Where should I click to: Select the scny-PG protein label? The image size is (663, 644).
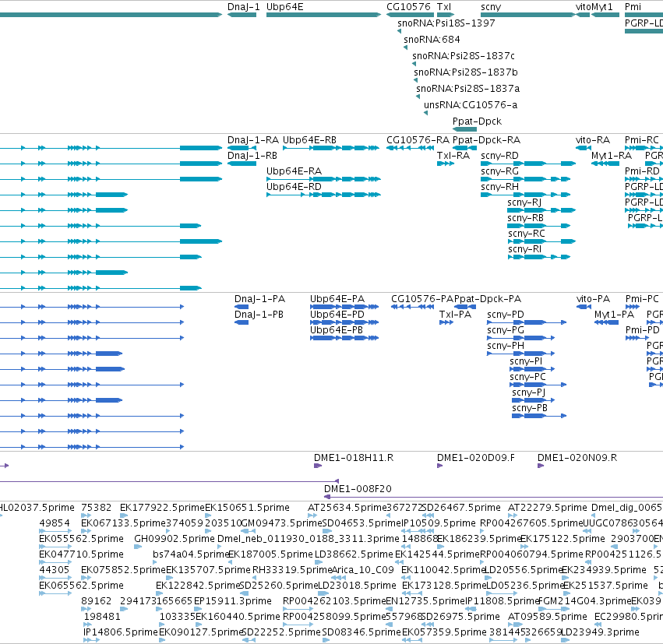coord(506,330)
